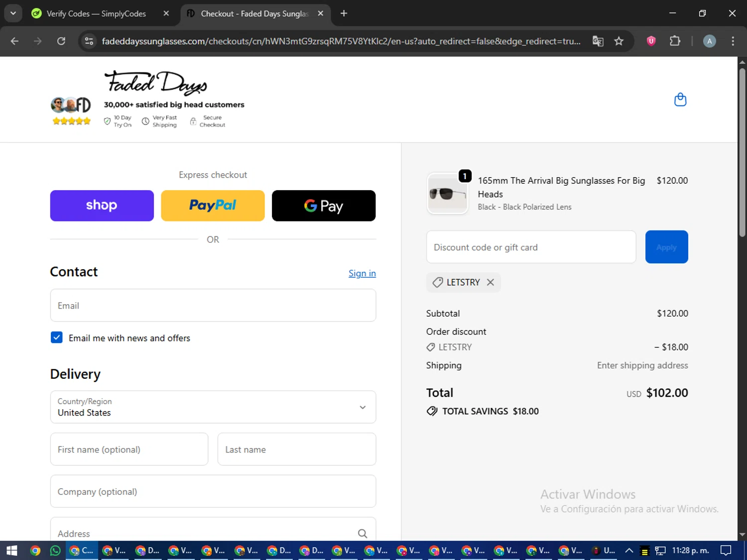Open pinned Chrome icon beside Start button

click(x=35, y=551)
